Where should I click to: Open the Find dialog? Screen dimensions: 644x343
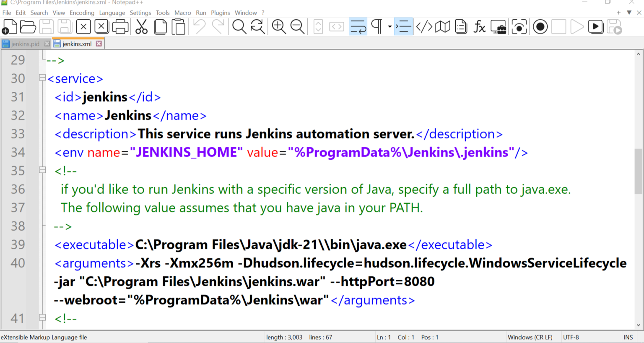(x=239, y=26)
